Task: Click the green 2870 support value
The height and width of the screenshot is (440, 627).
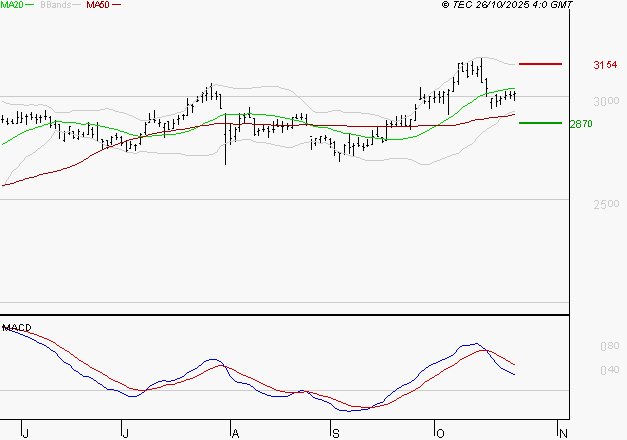Action: [581, 124]
